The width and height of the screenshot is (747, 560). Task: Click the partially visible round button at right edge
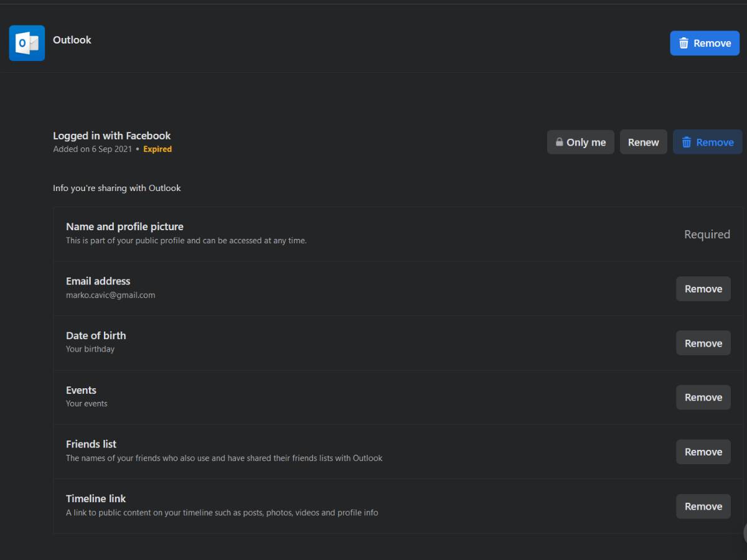pyautogui.click(x=744, y=533)
